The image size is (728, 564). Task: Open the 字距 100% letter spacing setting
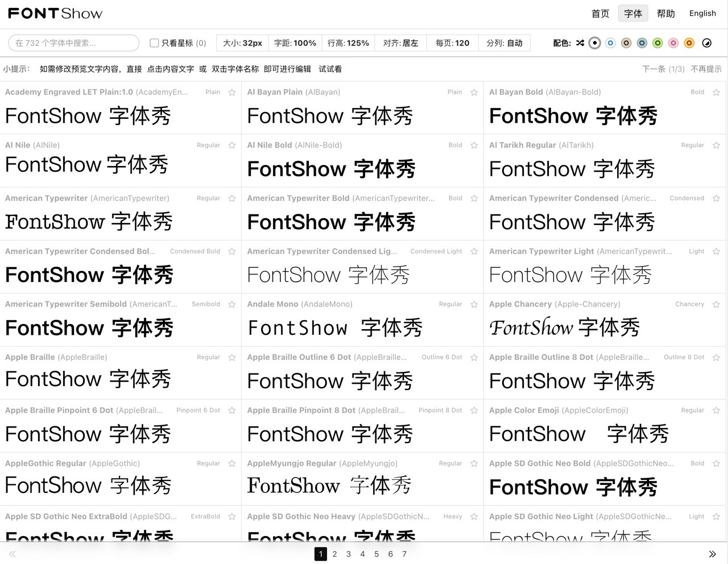[x=295, y=43]
